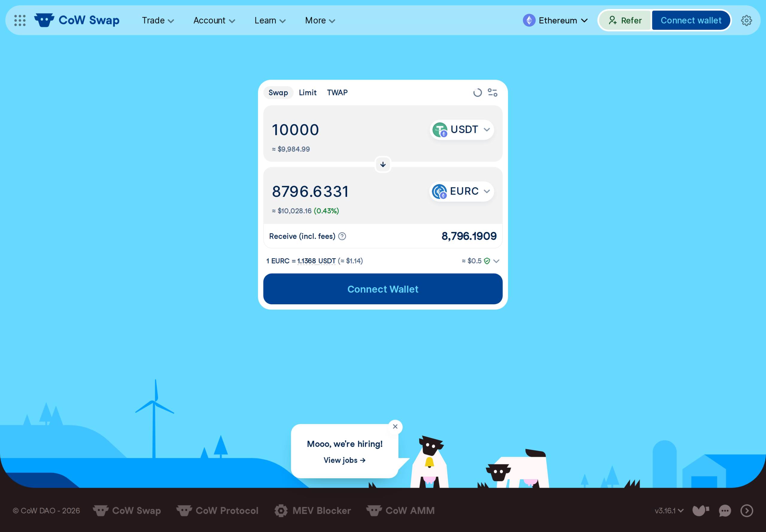Select the Swap tab
Screen dimensions: 766x532
tap(278, 93)
